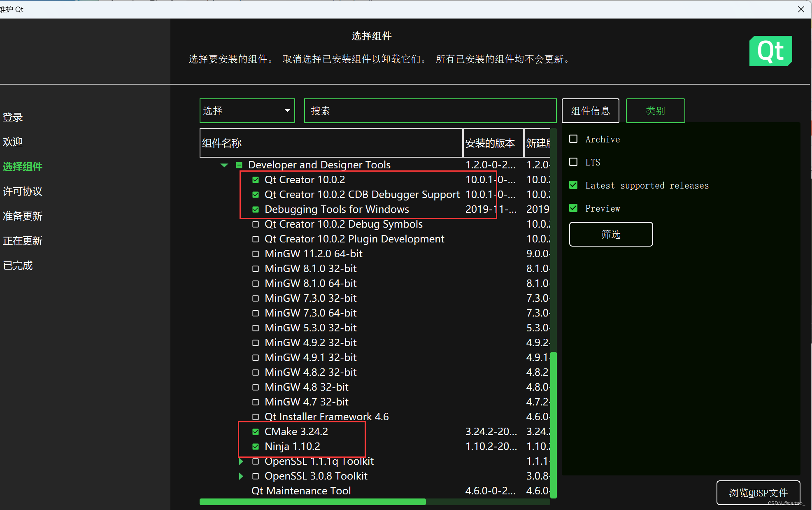Uncheck the Preview filter checkbox

pyautogui.click(x=573, y=208)
